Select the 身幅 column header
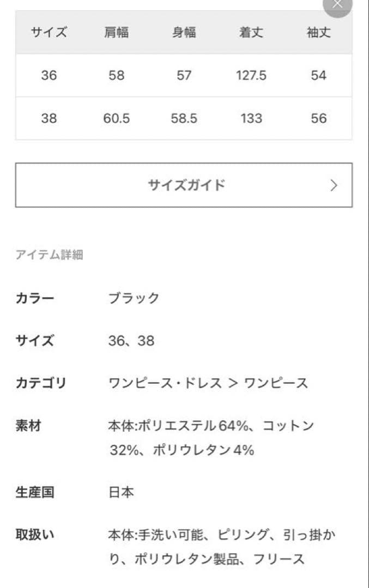Image resolution: width=369 pixels, height=588 pixels. (184, 33)
